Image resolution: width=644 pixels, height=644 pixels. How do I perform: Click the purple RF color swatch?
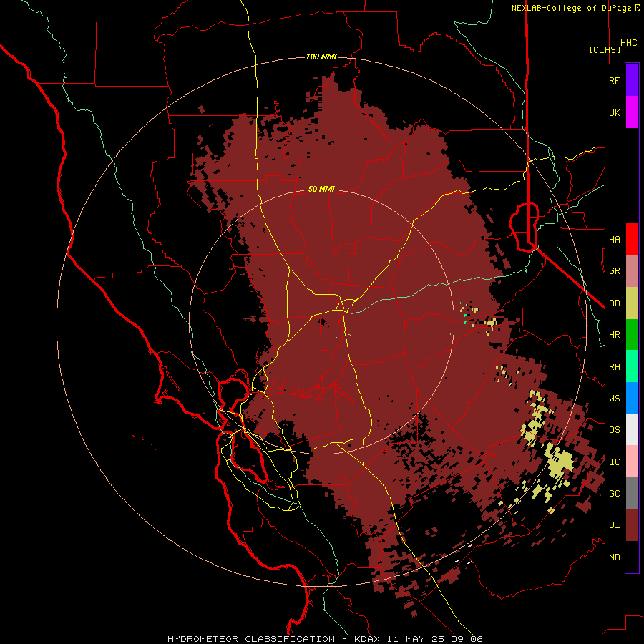click(x=632, y=80)
